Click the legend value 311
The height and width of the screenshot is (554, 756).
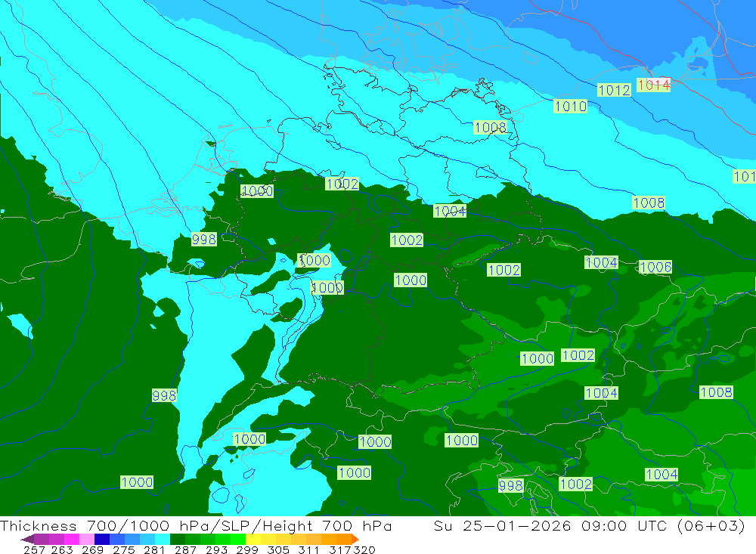click(x=308, y=549)
